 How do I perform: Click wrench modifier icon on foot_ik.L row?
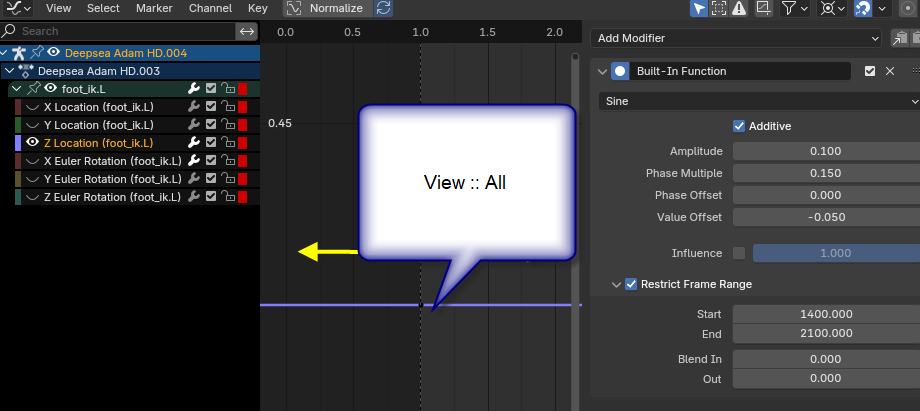[194, 89]
